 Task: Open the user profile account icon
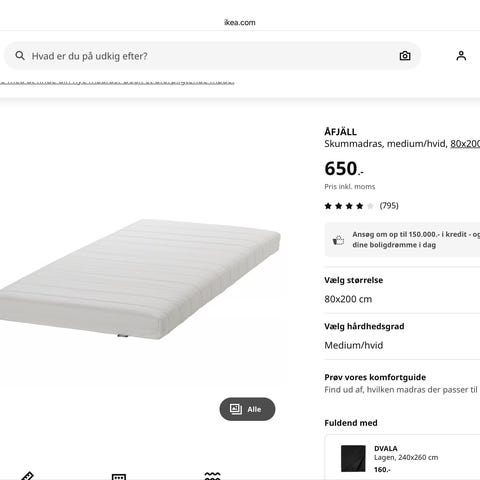point(461,56)
